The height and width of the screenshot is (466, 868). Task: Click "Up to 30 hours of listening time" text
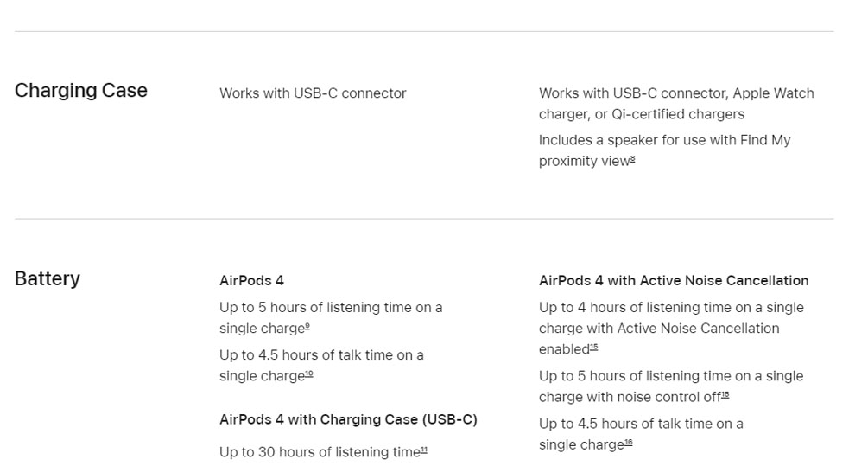(319, 452)
